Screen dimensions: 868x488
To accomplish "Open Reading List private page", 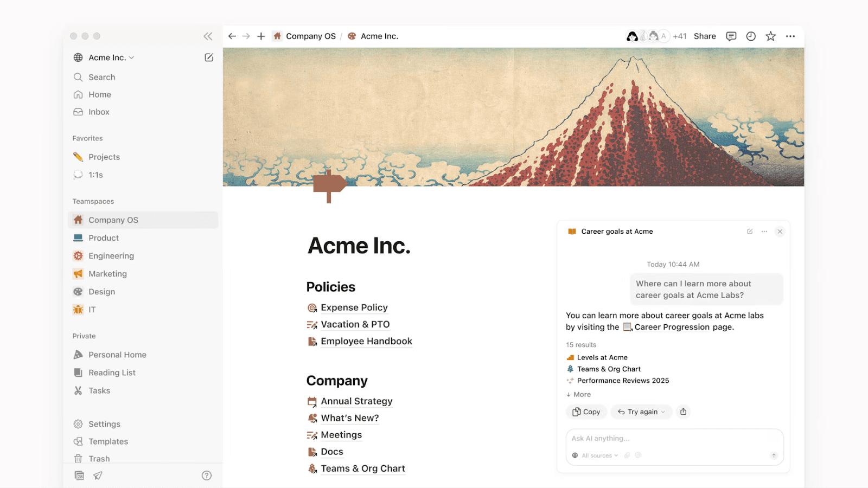I will pyautogui.click(x=143, y=373).
